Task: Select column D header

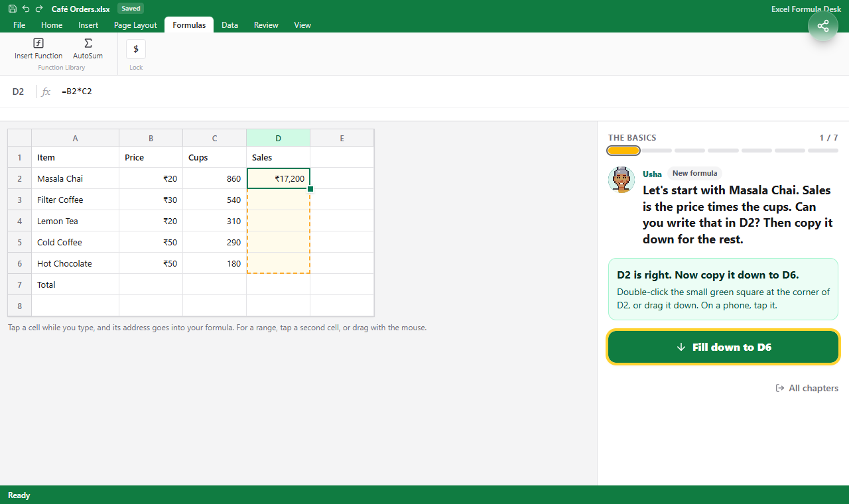Action: pyautogui.click(x=279, y=138)
